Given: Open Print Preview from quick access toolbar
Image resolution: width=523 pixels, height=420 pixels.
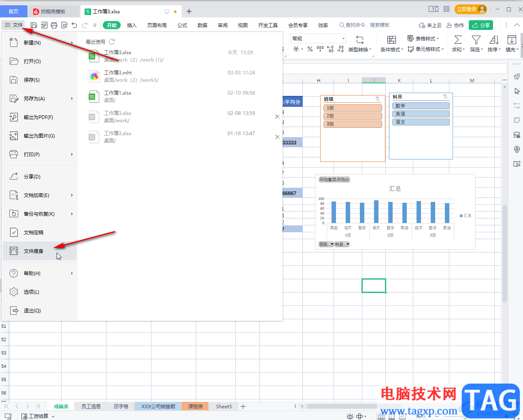Looking at the screenshot, I should pyautogui.click(x=64, y=25).
